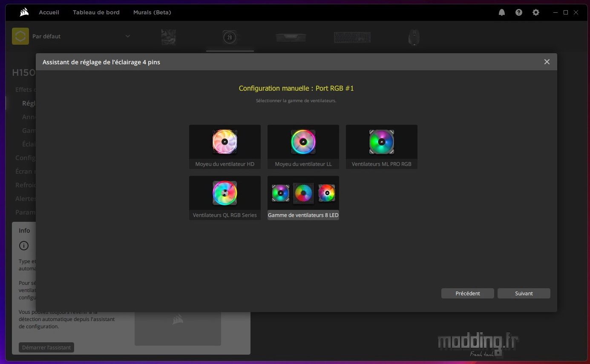Choose Gamme de ventilateurs 8 LED
Screen dimensions: 590x364
(303, 198)
